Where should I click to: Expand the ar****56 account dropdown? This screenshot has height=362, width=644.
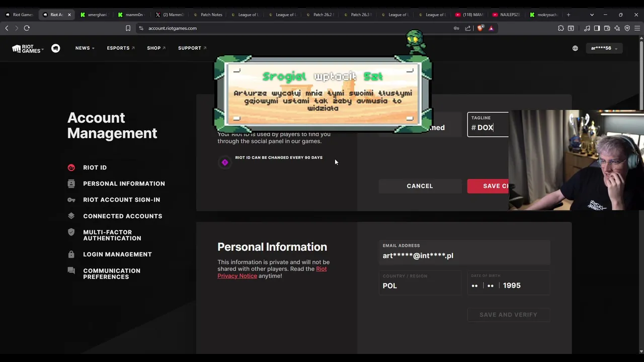click(604, 48)
